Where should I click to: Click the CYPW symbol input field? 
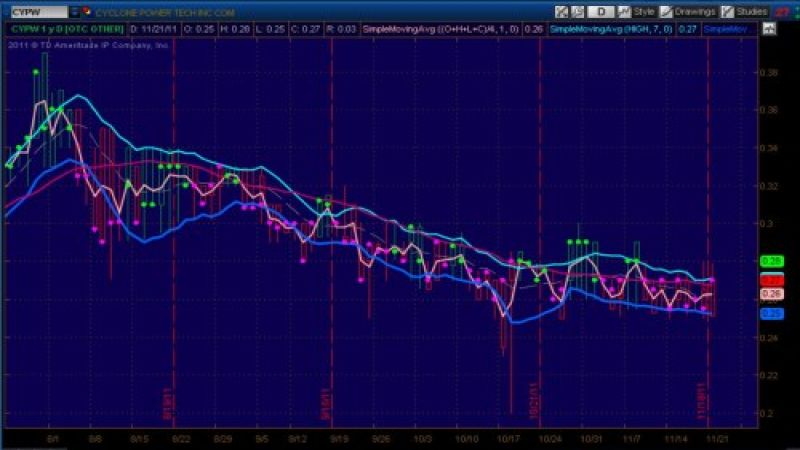click(39, 12)
